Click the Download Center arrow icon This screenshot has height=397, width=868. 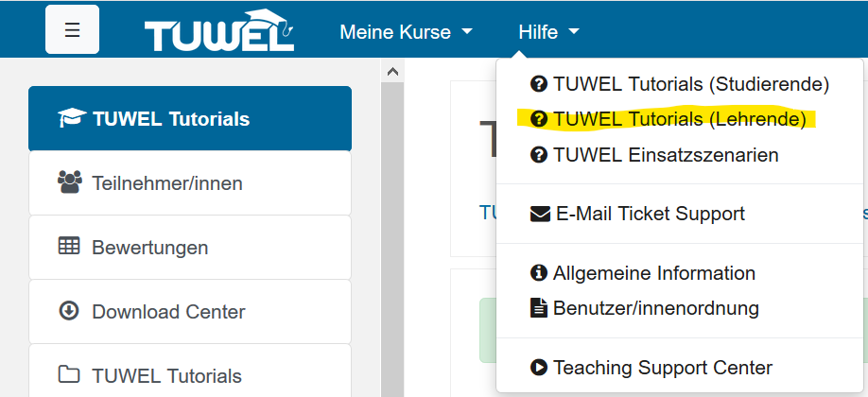pos(69,311)
